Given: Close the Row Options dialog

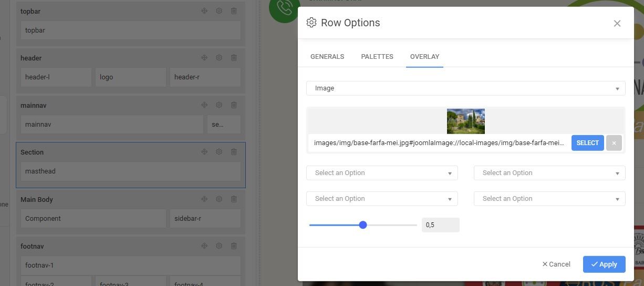Looking at the screenshot, I should pos(617,23).
